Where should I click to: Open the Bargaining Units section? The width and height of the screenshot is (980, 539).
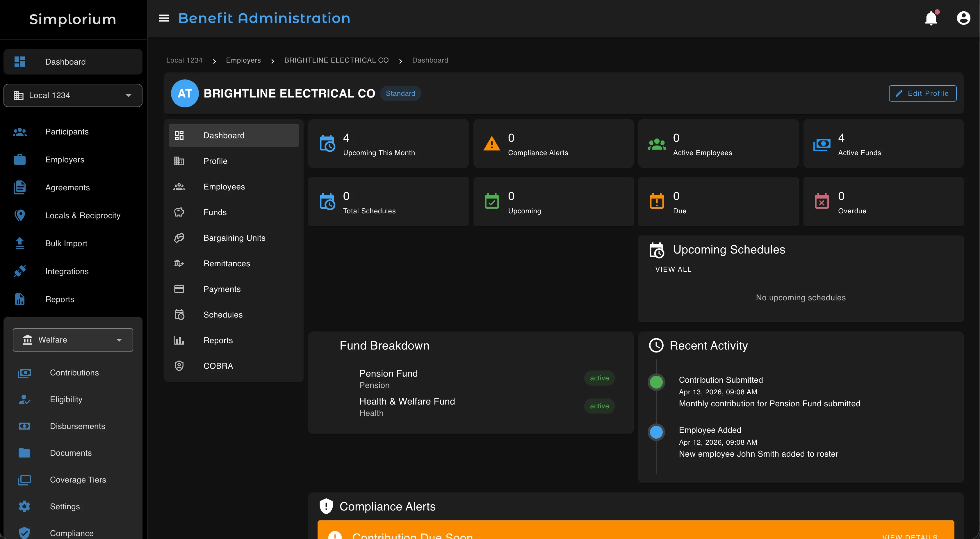[234, 237]
